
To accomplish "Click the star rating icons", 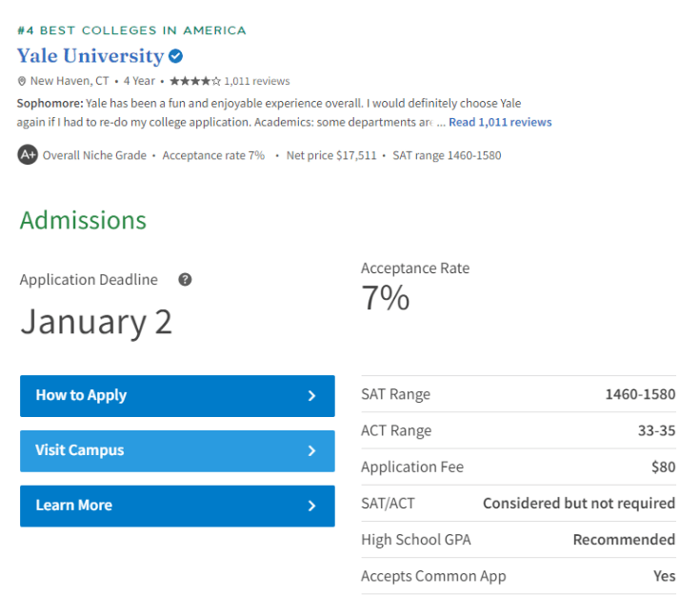I will [x=195, y=81].
